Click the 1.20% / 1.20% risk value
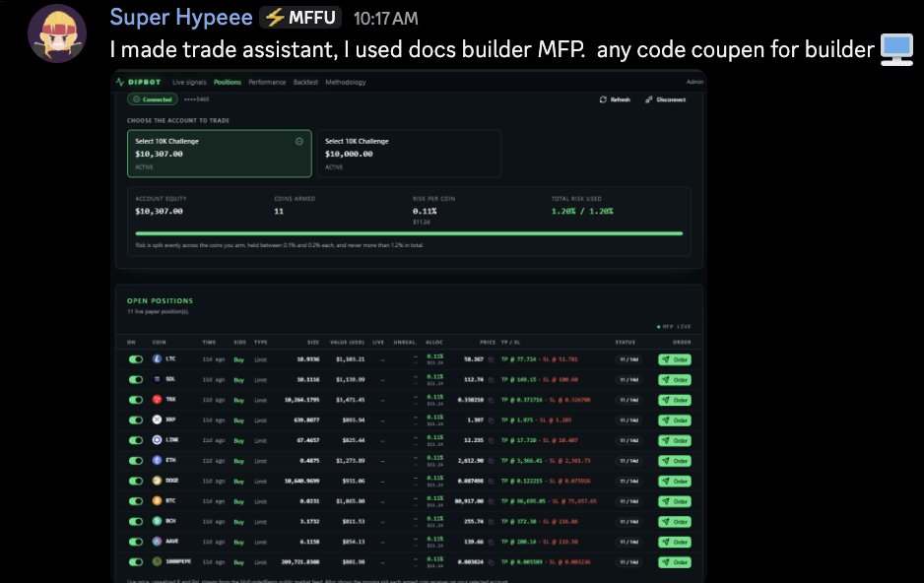The height and width of the screenshot is (583, 924). pos(582,211)
